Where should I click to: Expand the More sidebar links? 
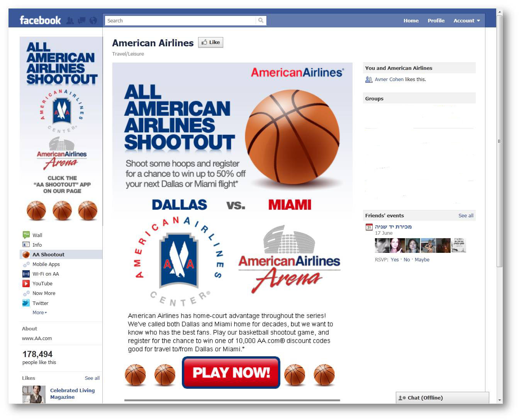point(40,313)
